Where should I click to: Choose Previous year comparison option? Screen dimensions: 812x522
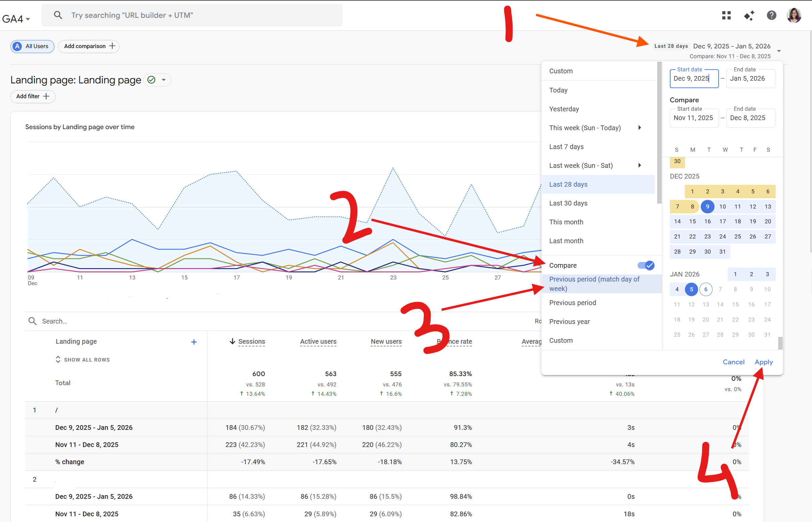pyautogui.click(x=601, y=321)
